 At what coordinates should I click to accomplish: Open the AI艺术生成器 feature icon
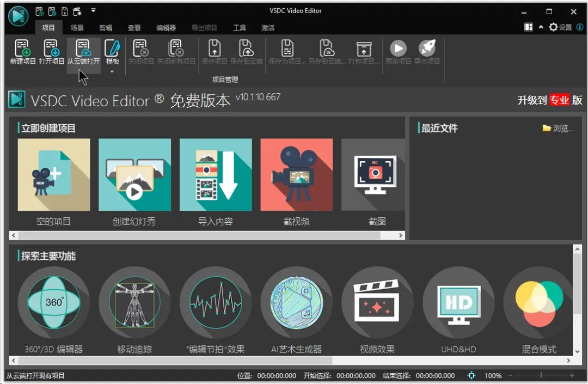click(297, 302)
